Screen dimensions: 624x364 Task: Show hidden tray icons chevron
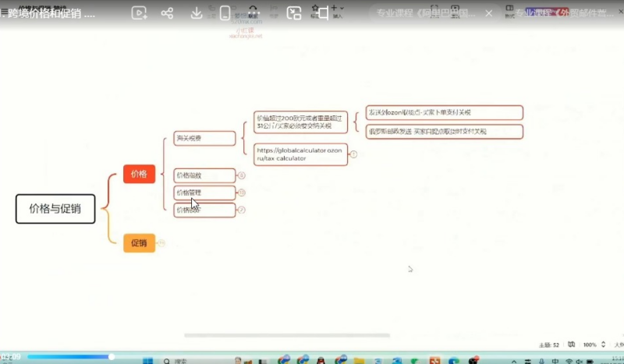[x=514, y=362]
